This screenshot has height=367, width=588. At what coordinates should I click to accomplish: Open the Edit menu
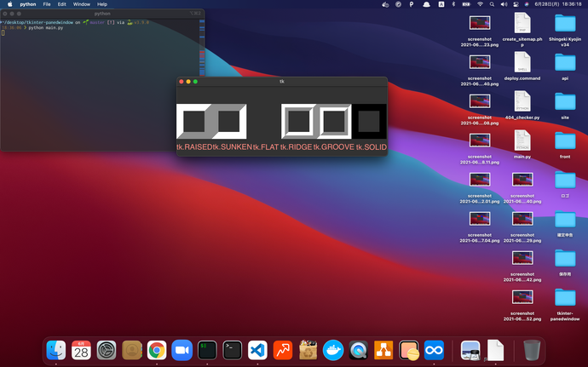(62, 4)
